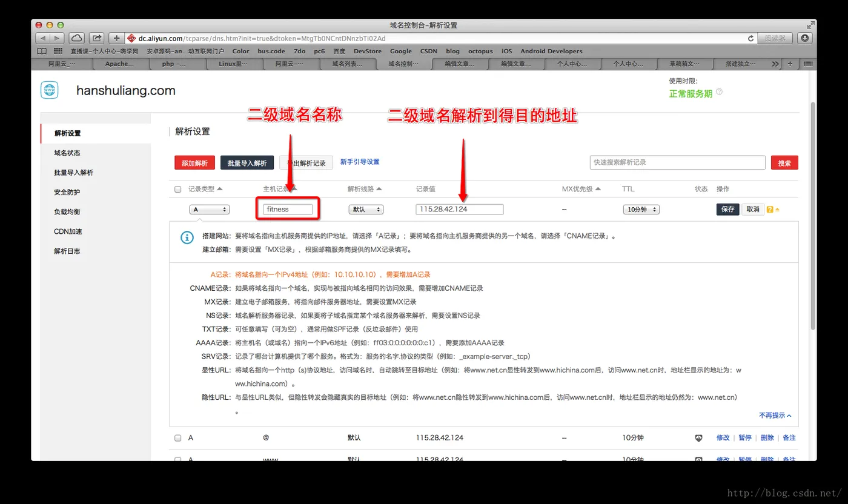Click the help icon next to 正常服务期
The height and width of the screenshot is (504, 848).
pyautogui.click(x=719, y=92)
